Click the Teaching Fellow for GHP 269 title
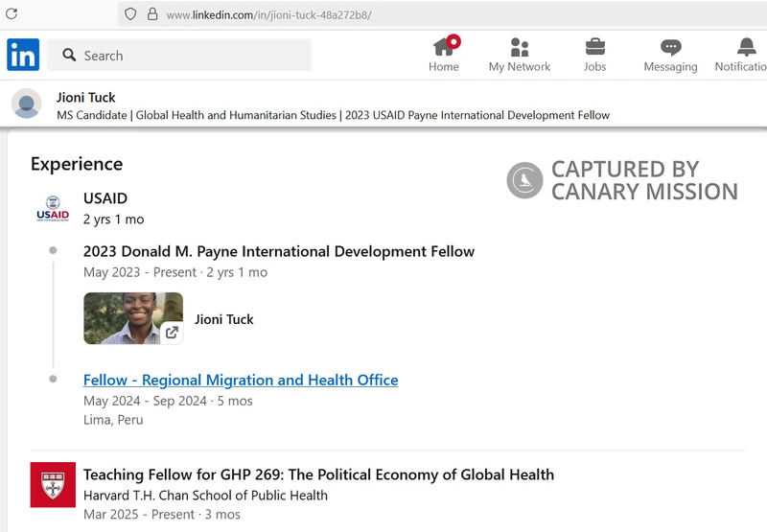The image size is (767, 532). [x=318, y=474]
